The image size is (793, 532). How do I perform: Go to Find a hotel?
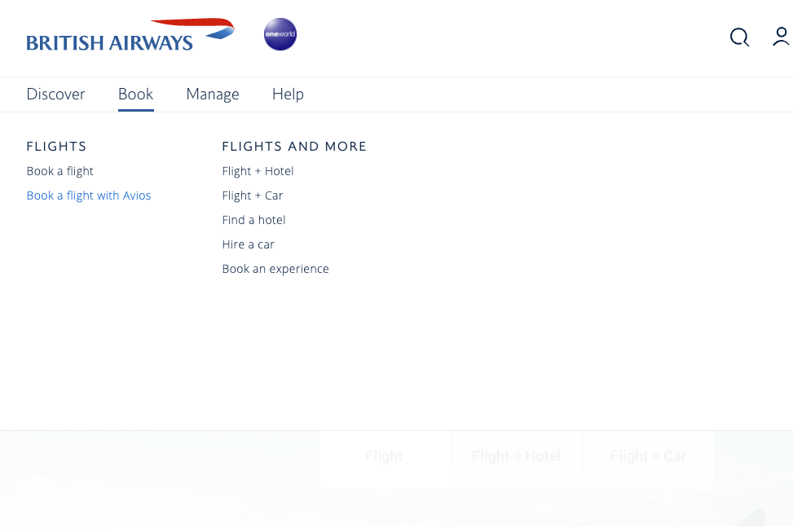tap(253, 220)
